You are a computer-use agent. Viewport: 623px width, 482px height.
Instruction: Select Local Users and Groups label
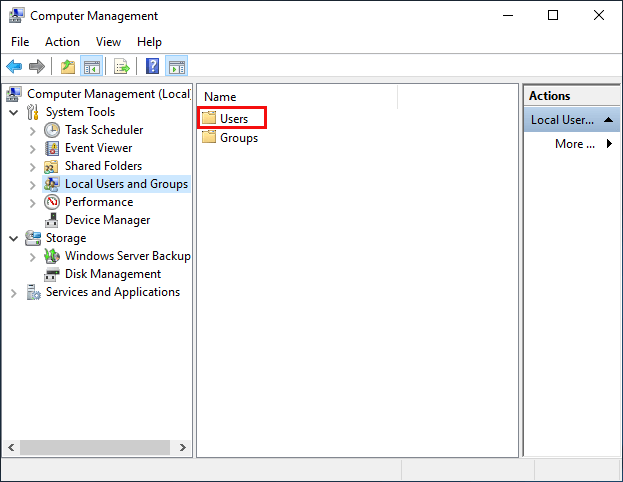tap(126, 184)
